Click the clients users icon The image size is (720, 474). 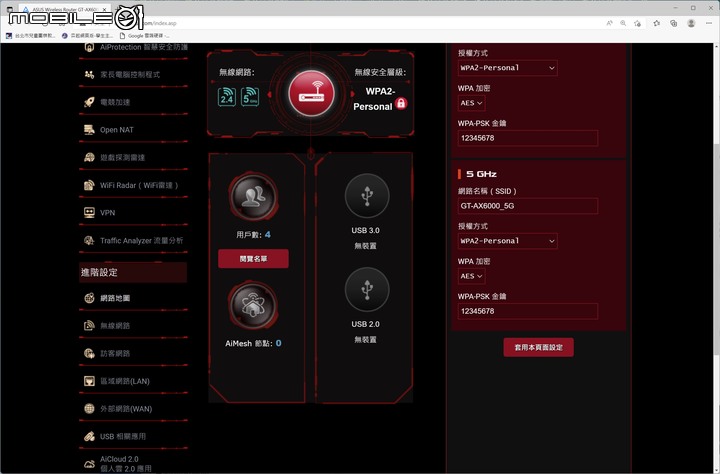coord(253,197)
